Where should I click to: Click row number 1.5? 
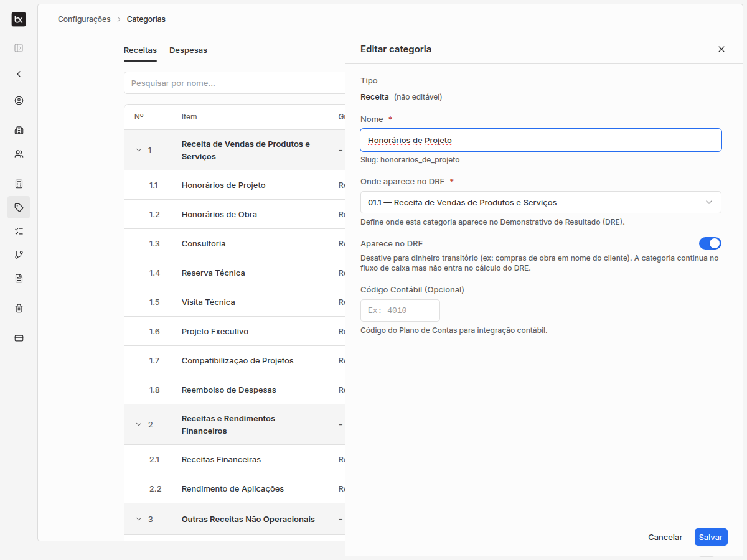point(154,302)
